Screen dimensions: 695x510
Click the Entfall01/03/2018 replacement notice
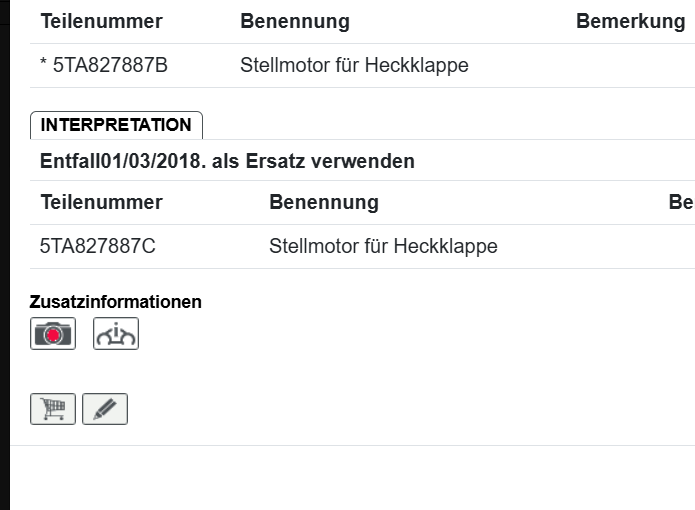pos(227,161)
